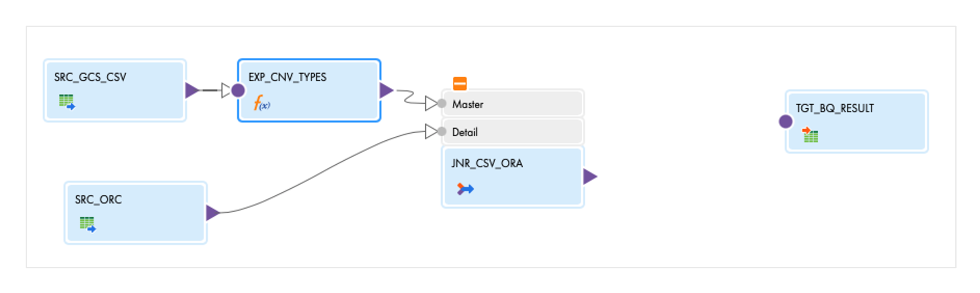The width and height of the screenshot is (980, 293).
Task: Click the TGT_BQ_RESULT purple input port
Action: pyautogui.click(x=785, y=121)
